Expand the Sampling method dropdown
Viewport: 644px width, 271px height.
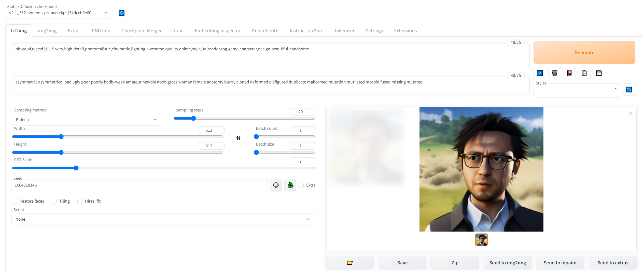tap(86, 120)
